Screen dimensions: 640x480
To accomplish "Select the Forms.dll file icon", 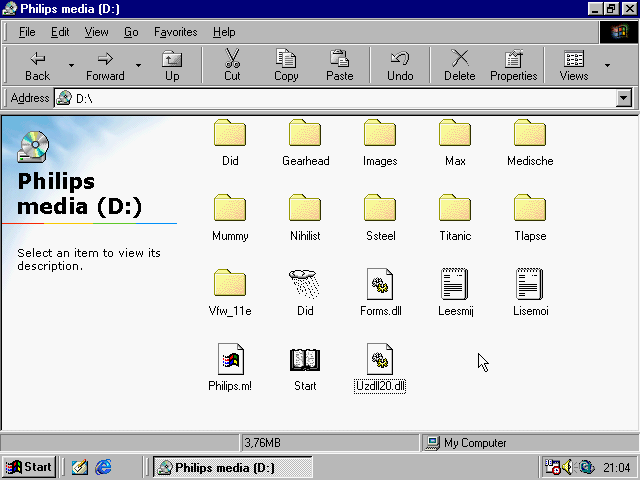I will point(380,285).
